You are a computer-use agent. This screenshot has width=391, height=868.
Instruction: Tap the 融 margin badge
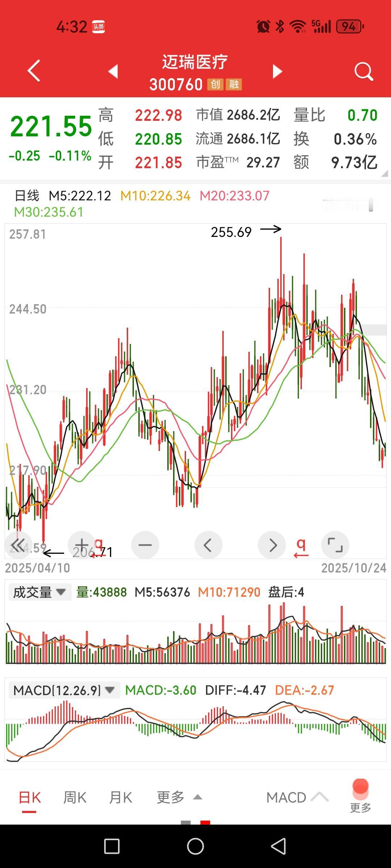(234, 85)
